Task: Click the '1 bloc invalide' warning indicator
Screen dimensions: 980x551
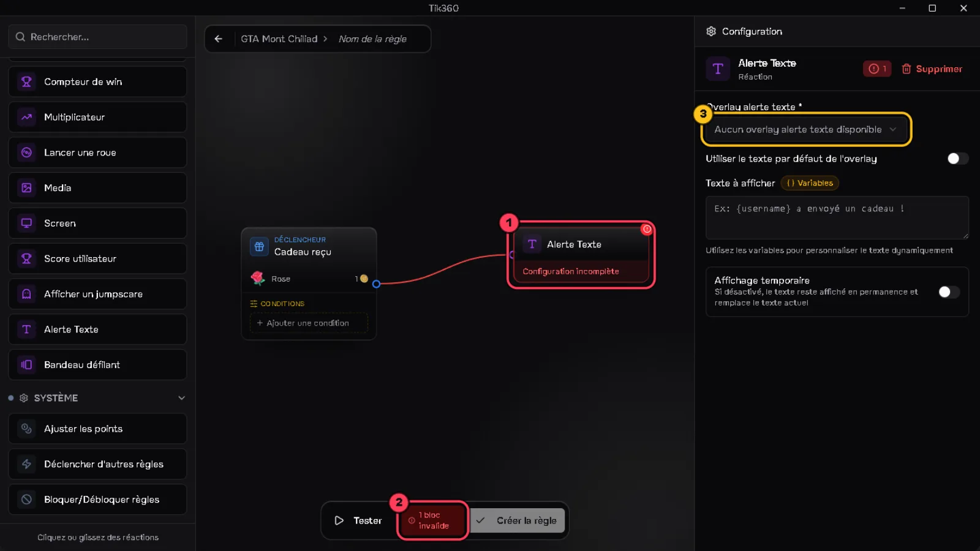Action: (x=432, y=520)
